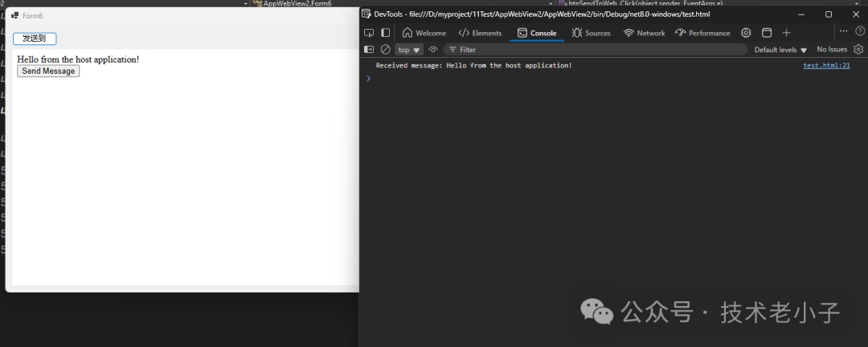868x347 pixels.
Task: Click the Send Message button
Action: (48, 71)
